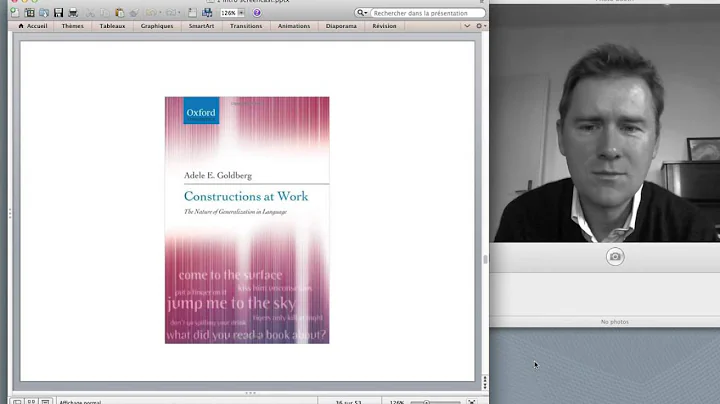
Task: Open the Révision ribbon tab
Action: (384, 26)
